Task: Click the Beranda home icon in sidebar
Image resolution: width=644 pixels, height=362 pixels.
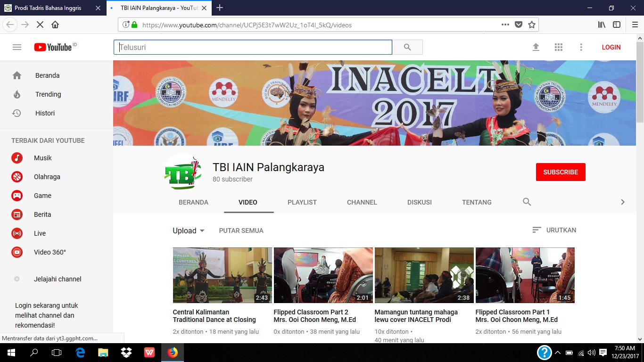Action: tap(17, 75)
